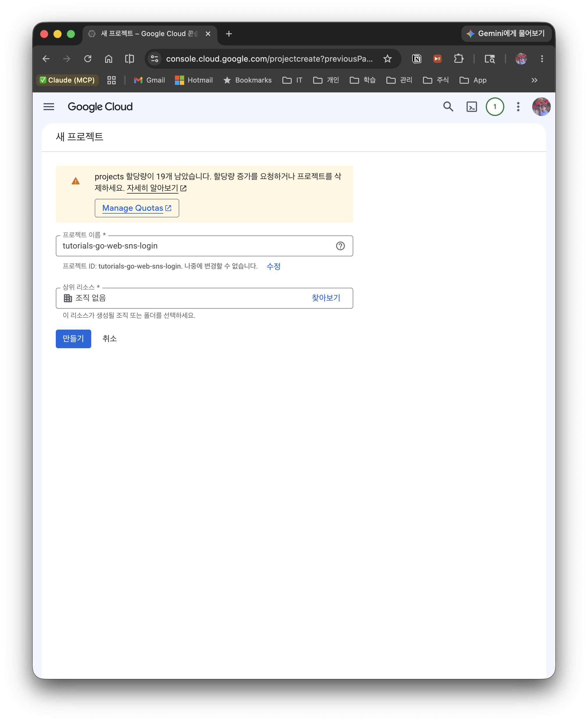Open the extensions puzzle piece icon
Image resolution: width=588 pixels, height=722 pixels.
[459, 59]
